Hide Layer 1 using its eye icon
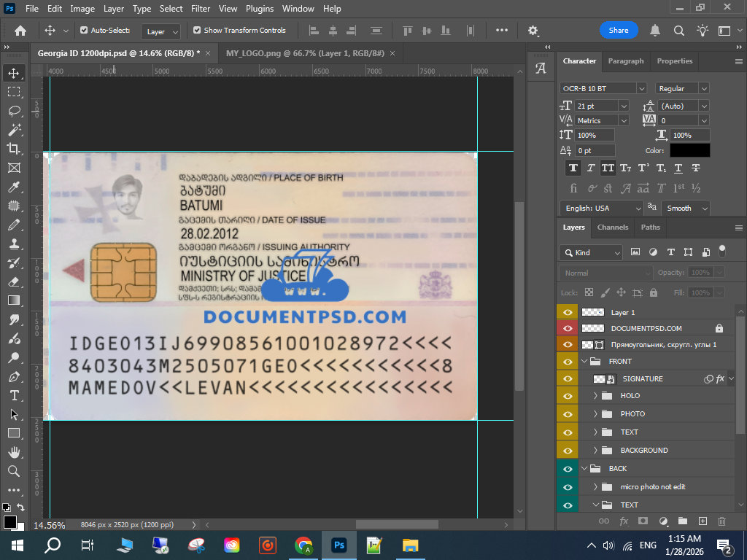The height and width of the screenshot is (560, 747). point(566,312)
